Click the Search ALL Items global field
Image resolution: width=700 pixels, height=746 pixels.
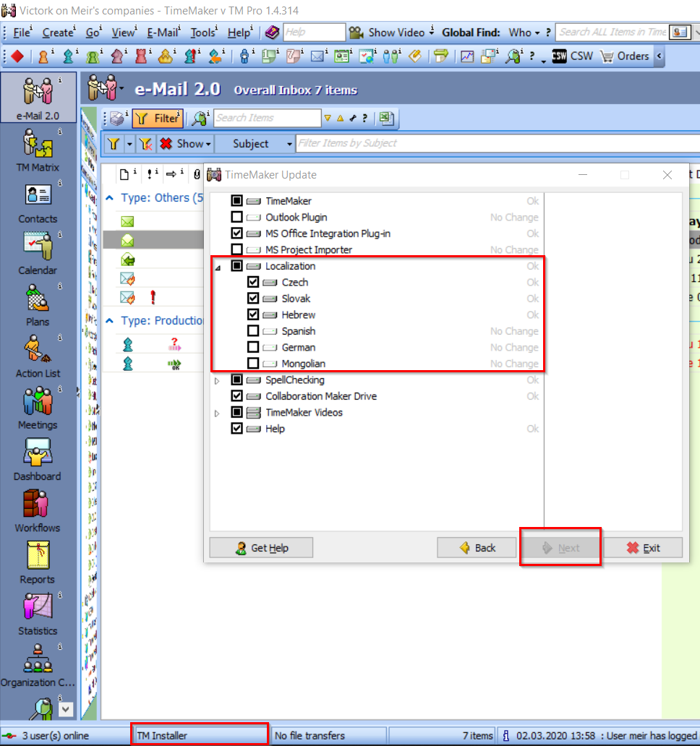[x=612, y=33]
